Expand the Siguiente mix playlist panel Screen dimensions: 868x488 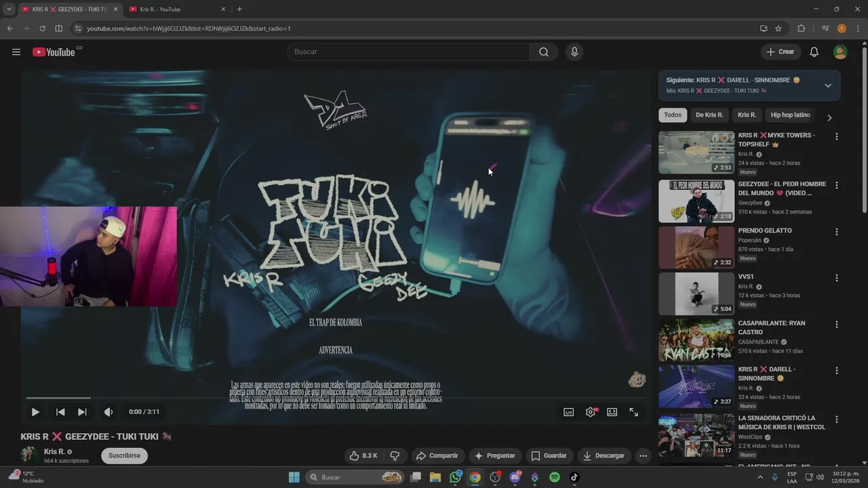click(828, 85)
